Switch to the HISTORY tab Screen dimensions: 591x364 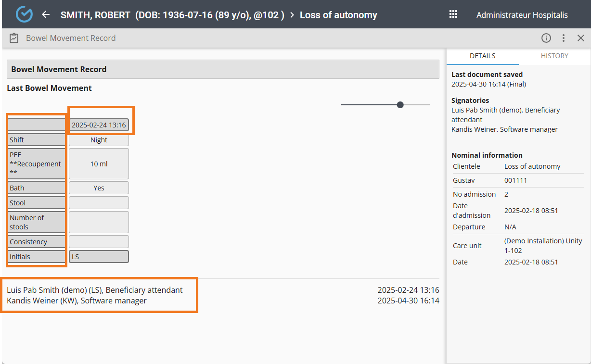pos(554,56)
